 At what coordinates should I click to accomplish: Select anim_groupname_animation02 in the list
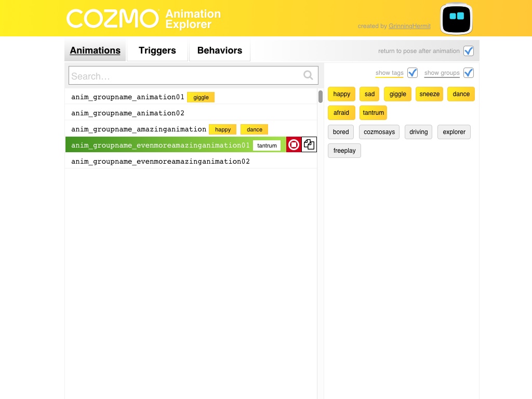click(x=128, y=113)
